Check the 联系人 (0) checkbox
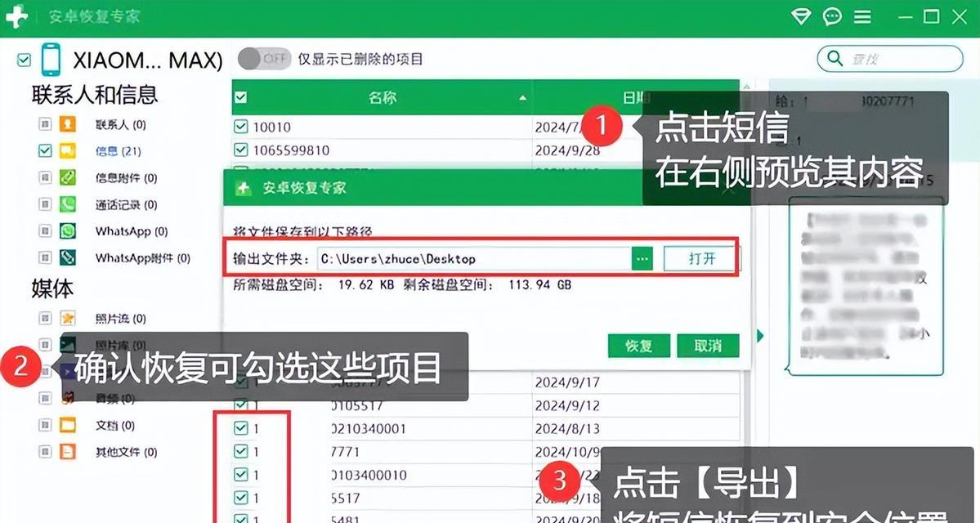Viewport: 980px width, 523px height. pos(45,124)
